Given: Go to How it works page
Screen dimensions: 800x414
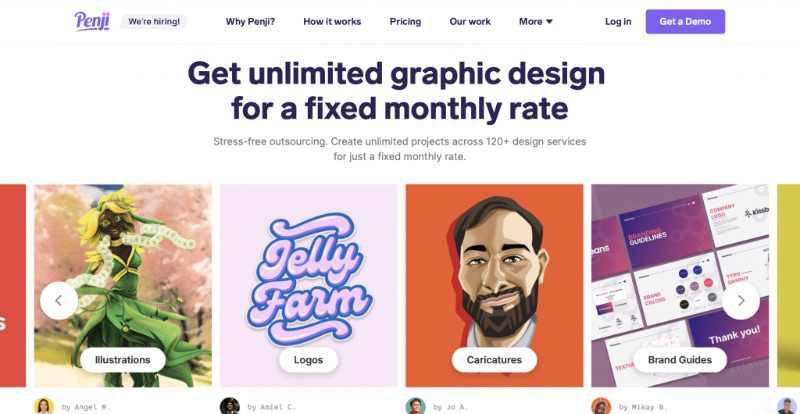Looking at the screenshot, I should point(332,21).
